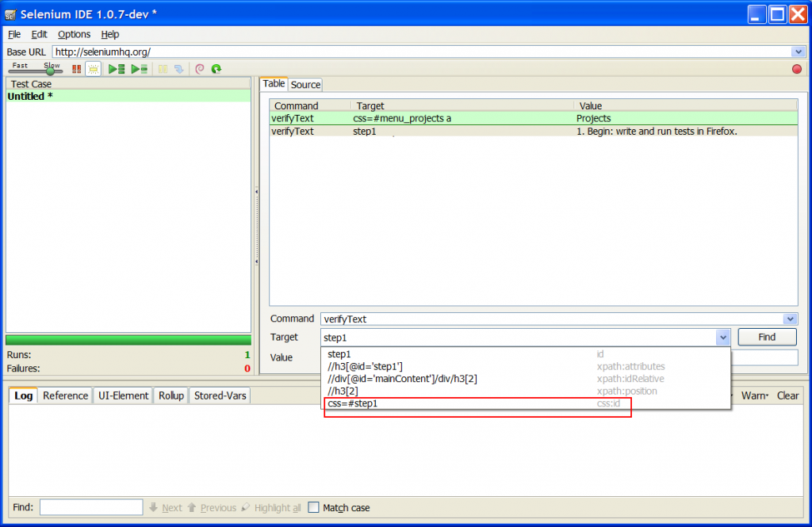The height and width of the screenshot is (527, 812).
Task: Click the Test Case list header
Action: pos(128,84)
